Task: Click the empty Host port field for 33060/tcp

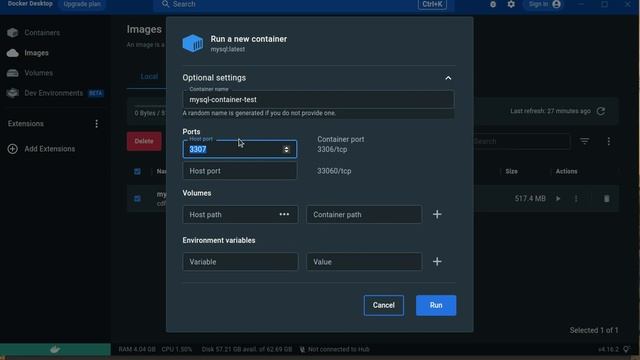Action: (x=240, y=171)
